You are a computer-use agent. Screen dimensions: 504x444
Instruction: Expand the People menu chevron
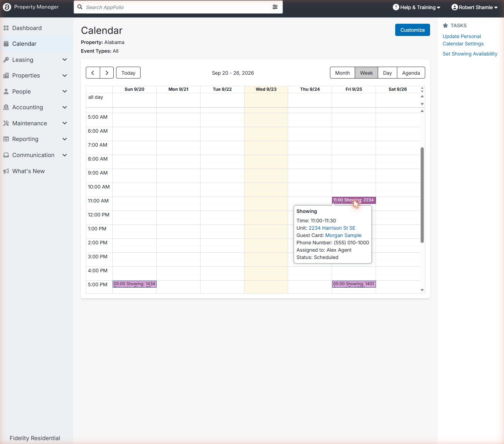pos(65,91)
